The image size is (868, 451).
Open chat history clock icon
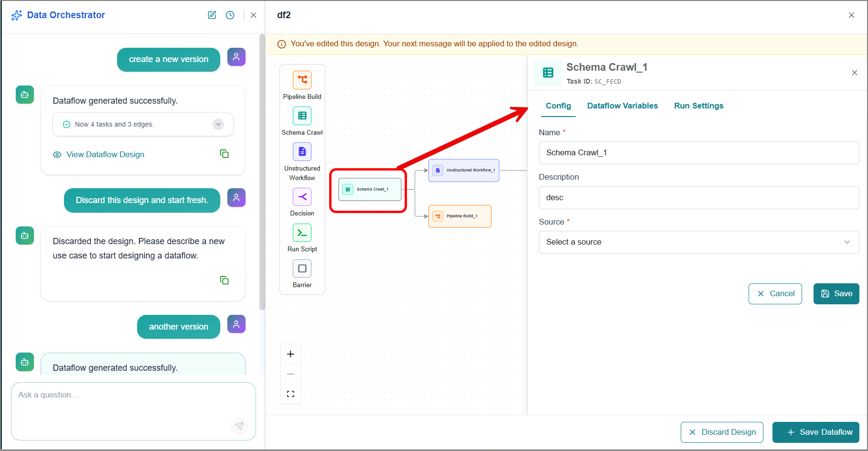230,15
